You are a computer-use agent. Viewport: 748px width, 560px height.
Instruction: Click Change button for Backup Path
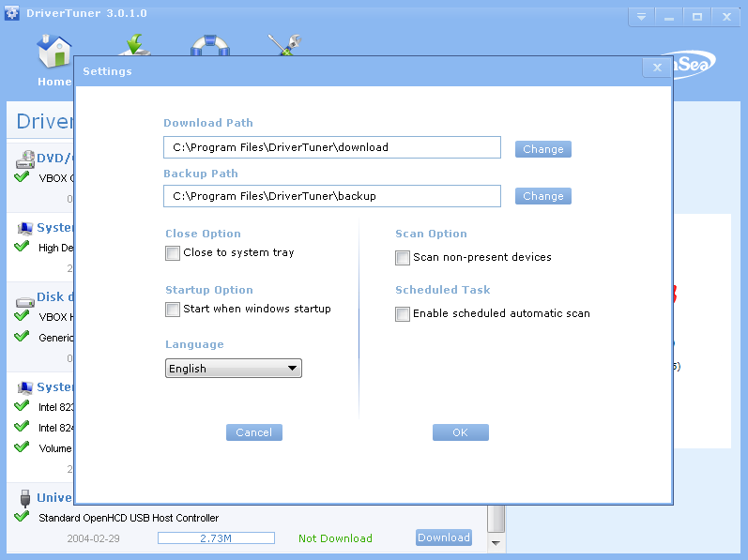(542, 196)
